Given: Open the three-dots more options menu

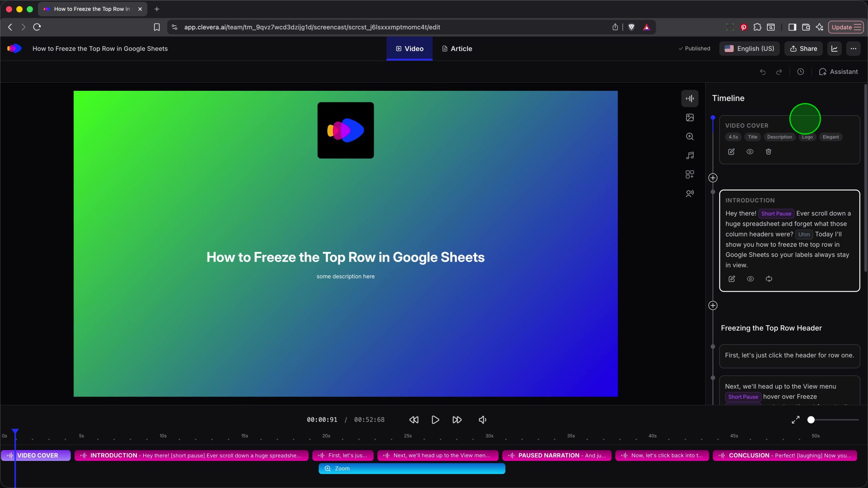Looking at the screenshot, I should pyautogui.click(x=853, y=49).
